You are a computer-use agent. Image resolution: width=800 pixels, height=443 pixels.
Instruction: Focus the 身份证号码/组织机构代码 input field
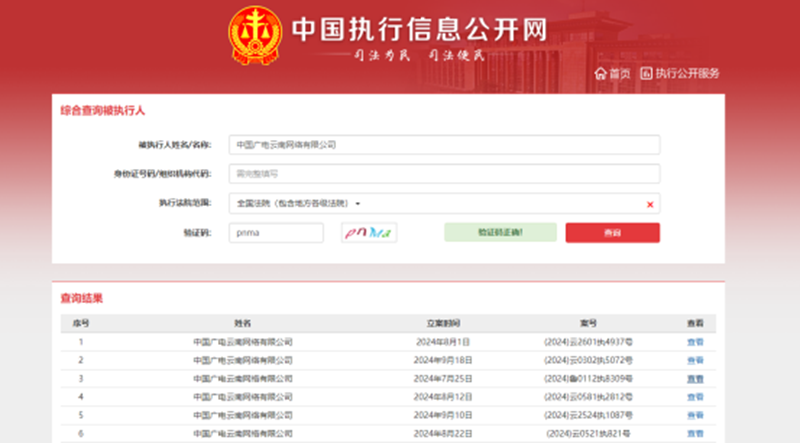coord(444,174)
